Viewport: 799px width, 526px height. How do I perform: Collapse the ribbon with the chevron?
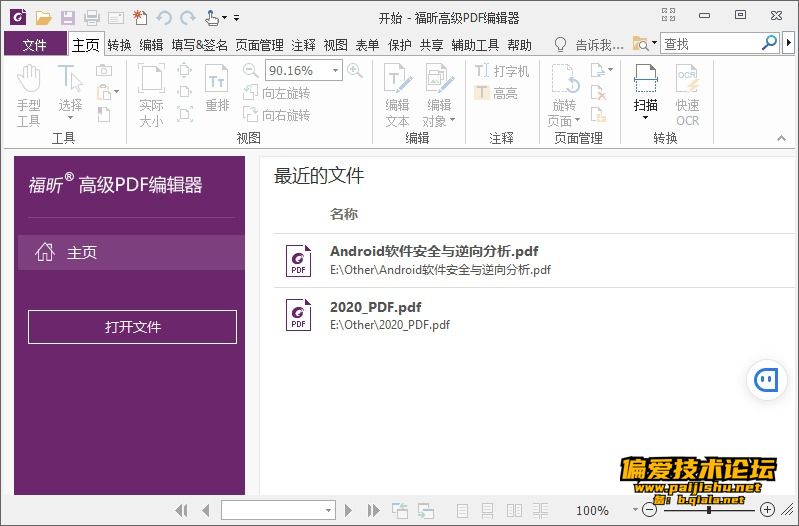(x=781, y=138)
